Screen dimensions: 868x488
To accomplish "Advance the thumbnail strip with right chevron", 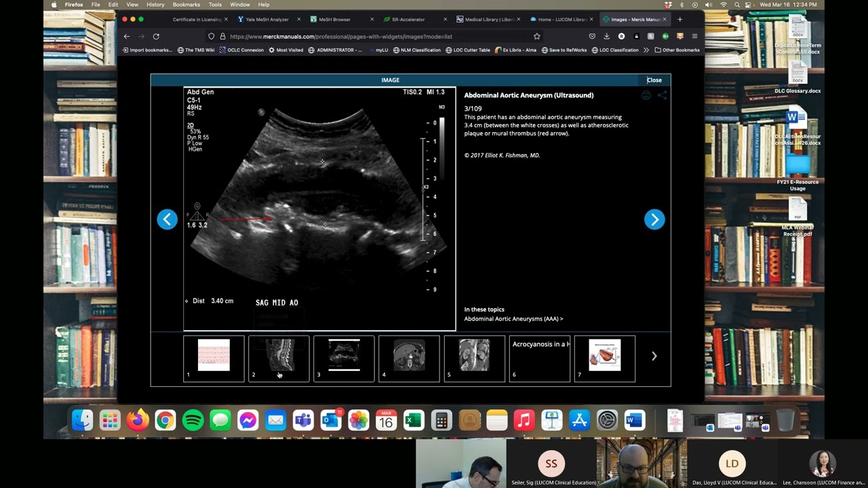I will pos(654,356).
